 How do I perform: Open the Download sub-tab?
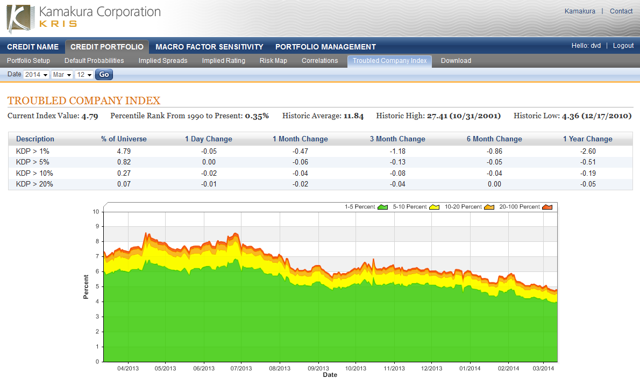click(456, 60)
